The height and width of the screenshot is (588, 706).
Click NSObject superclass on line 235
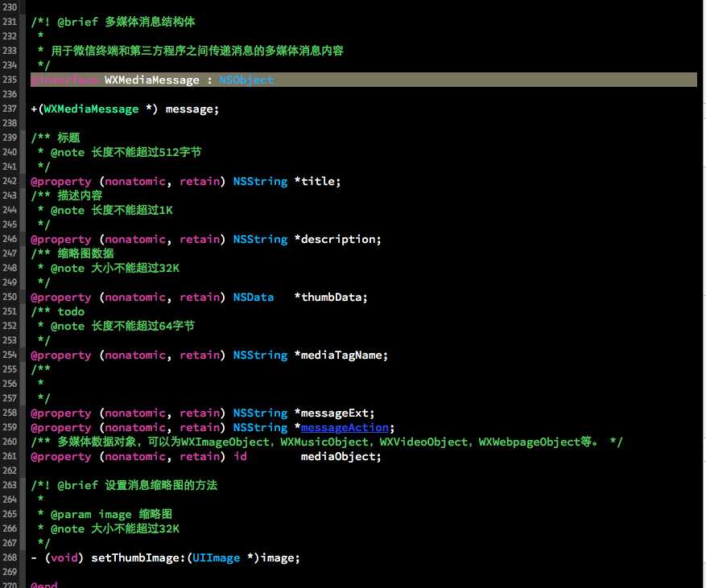coord(246,80)
